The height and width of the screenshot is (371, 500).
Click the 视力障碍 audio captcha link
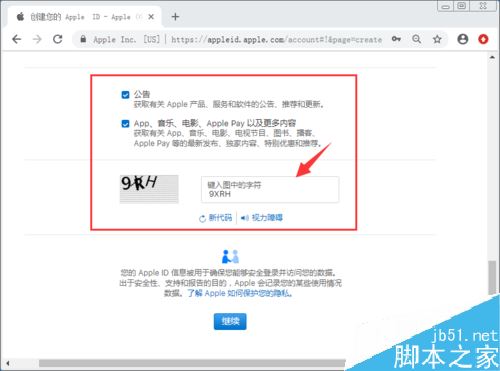coord(262,218)
